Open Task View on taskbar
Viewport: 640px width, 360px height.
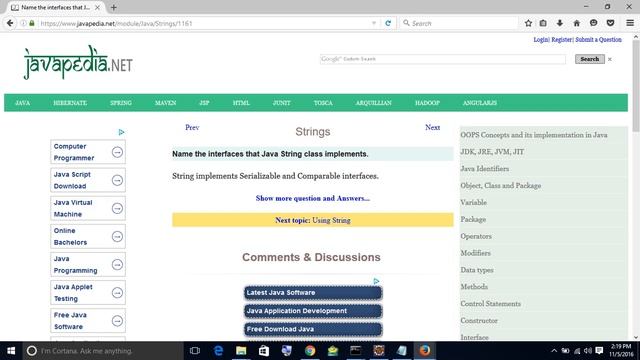click(195, 351)
